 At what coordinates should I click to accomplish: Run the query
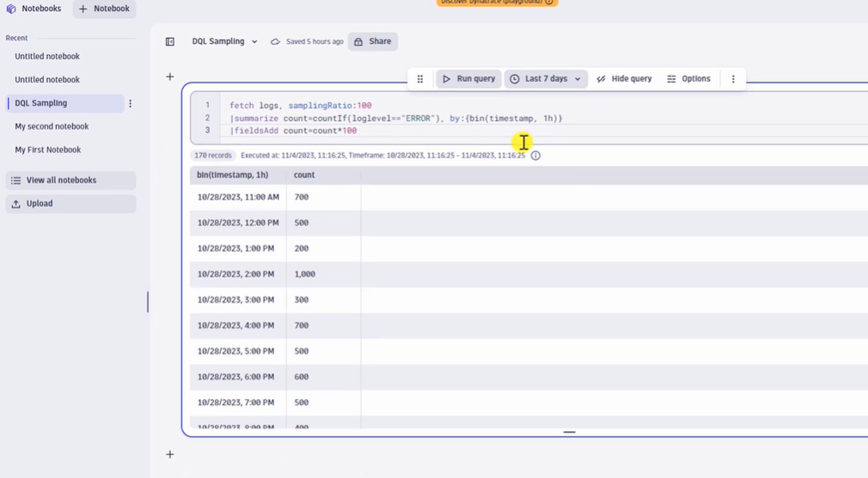(469, 78)
